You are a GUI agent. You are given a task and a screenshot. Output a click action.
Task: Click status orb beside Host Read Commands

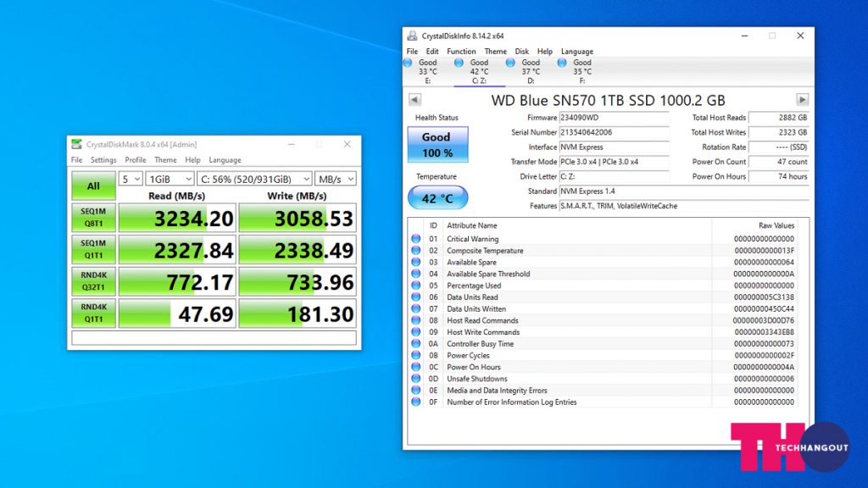[415, 319]
